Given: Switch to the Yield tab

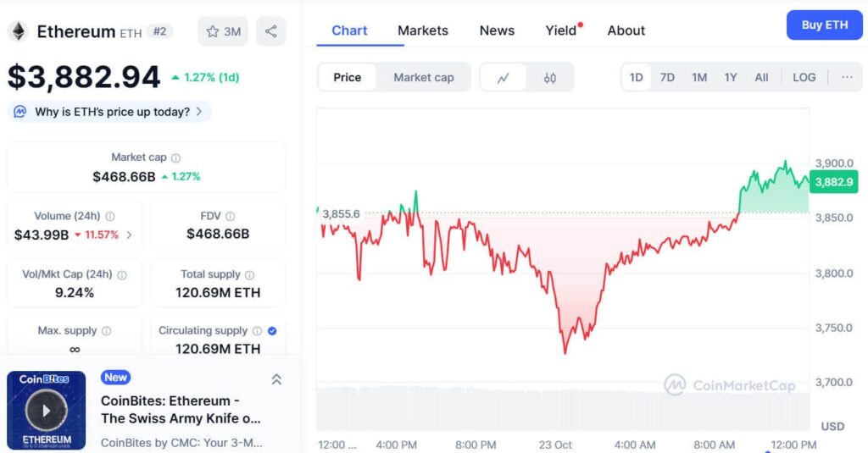Looking at the screenshot, I should (x=561, y=30).
